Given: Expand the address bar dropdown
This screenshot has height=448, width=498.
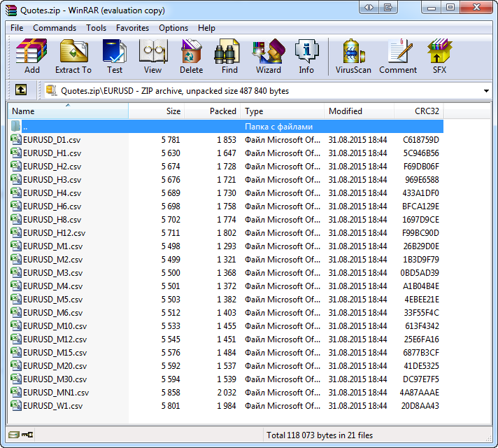Looking at the screenshot, I should click(486, 91).
